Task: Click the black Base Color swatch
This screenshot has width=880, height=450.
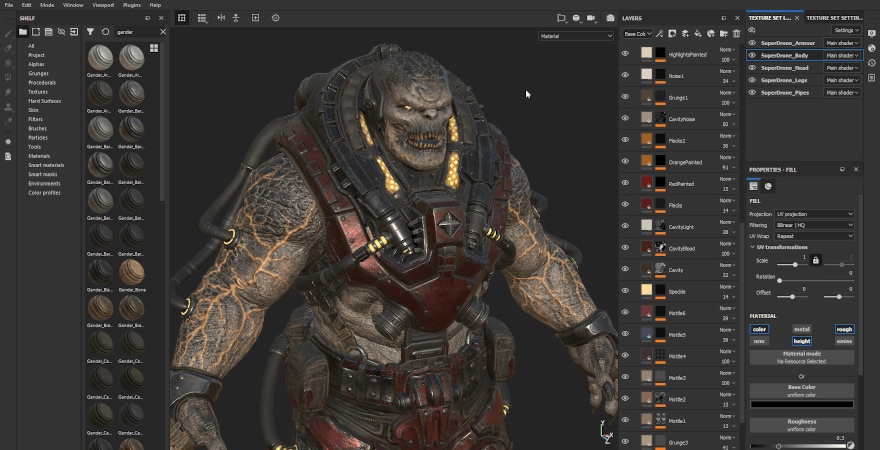Action: tap(802, 404)
